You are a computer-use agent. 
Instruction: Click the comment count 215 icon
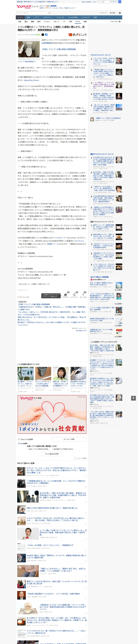(x=32, y=35)
